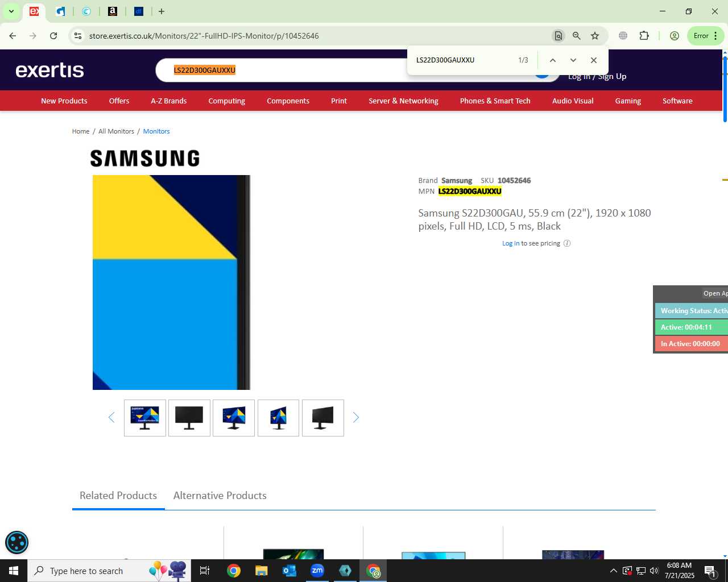Click the MPN value LS22D300GAUXXU

(470, 192)
